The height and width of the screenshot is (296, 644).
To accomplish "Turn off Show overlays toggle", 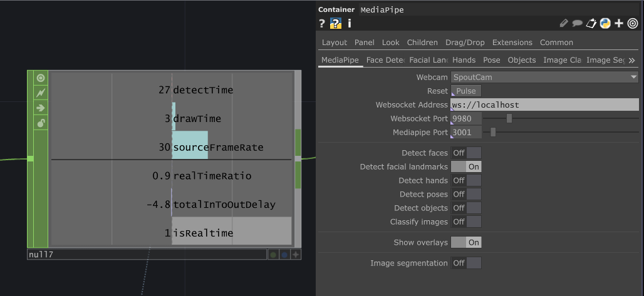I will point(466,242).
